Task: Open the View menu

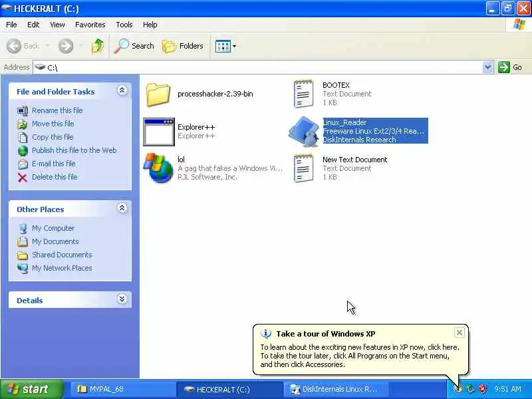Action: 57,25
